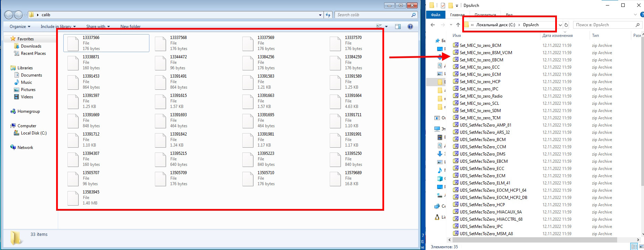This screenshot has height=250, width=644.
Task: Click Back arrow in calib window
Action: tap(9, 15)
